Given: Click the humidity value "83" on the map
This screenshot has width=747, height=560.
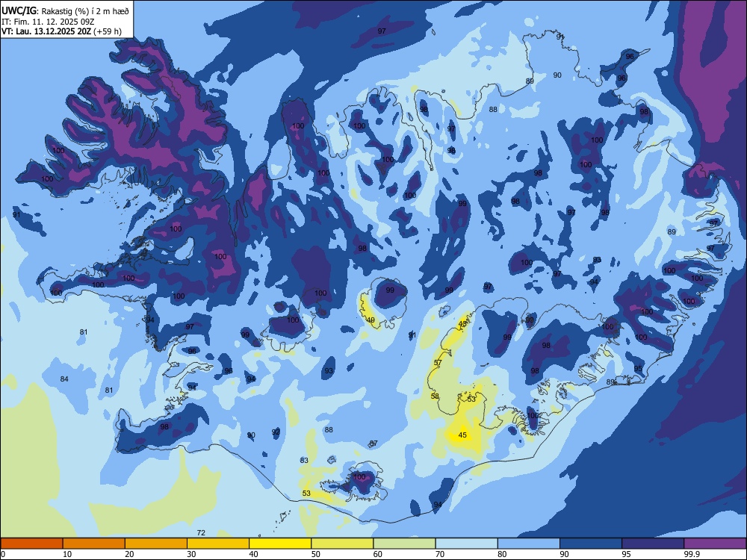Looking at the screenshot, I should pyautogui.click(x=305, y=461).
